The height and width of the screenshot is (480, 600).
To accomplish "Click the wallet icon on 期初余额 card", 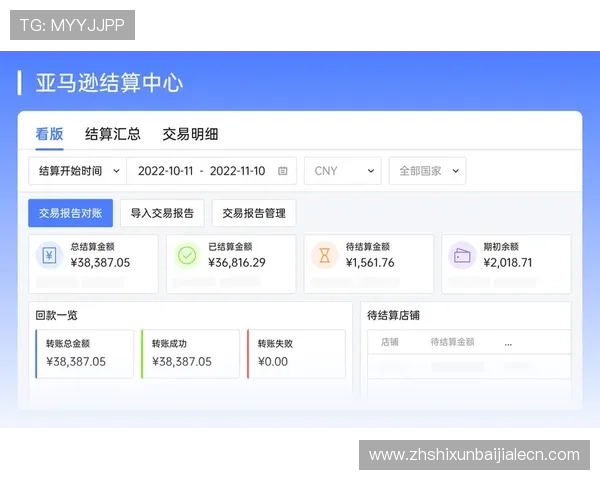I will (x=462, y=255).
